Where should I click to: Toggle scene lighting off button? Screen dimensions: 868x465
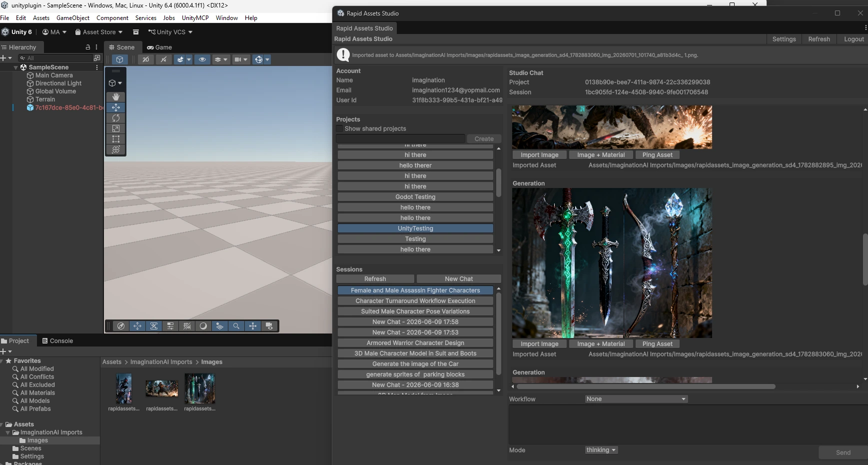(163, 59)
